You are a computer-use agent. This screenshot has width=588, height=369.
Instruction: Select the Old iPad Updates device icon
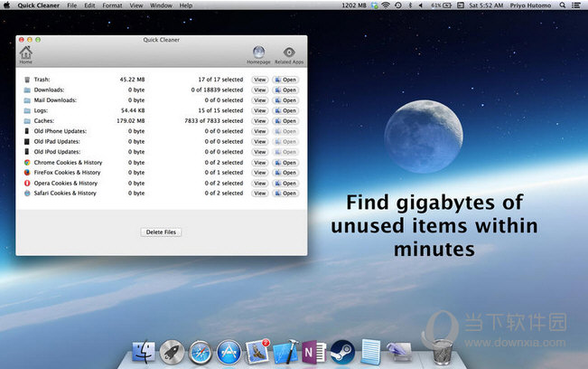[x=26, y=141]
